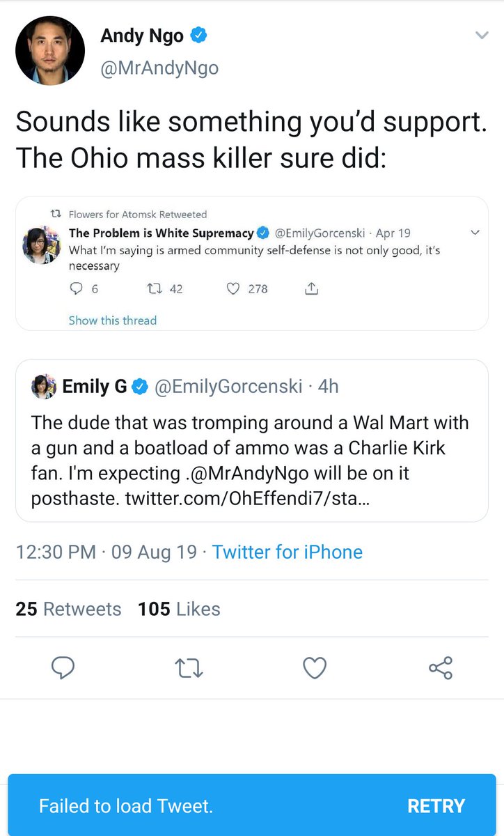
Task: Share the main tweet
Action: 441,669
